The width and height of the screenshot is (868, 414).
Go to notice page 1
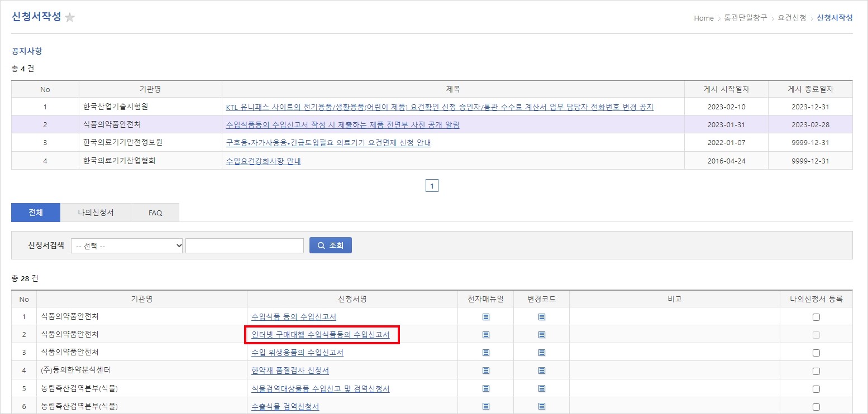pos(432,186)
